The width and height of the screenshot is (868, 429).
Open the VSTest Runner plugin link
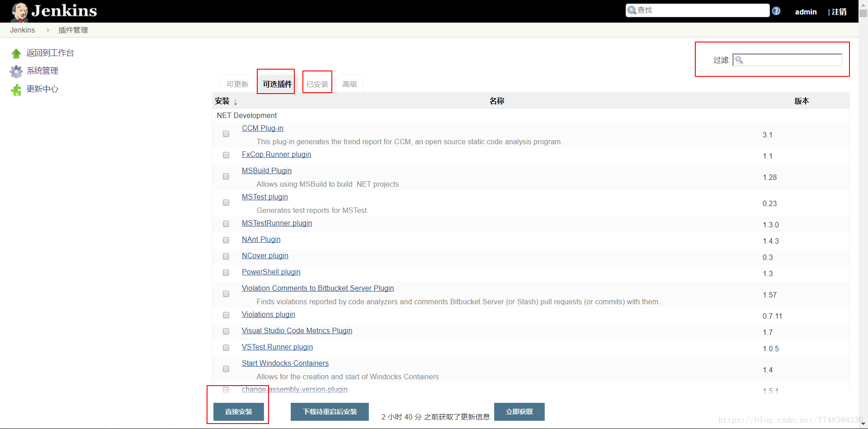pos(278,347)
